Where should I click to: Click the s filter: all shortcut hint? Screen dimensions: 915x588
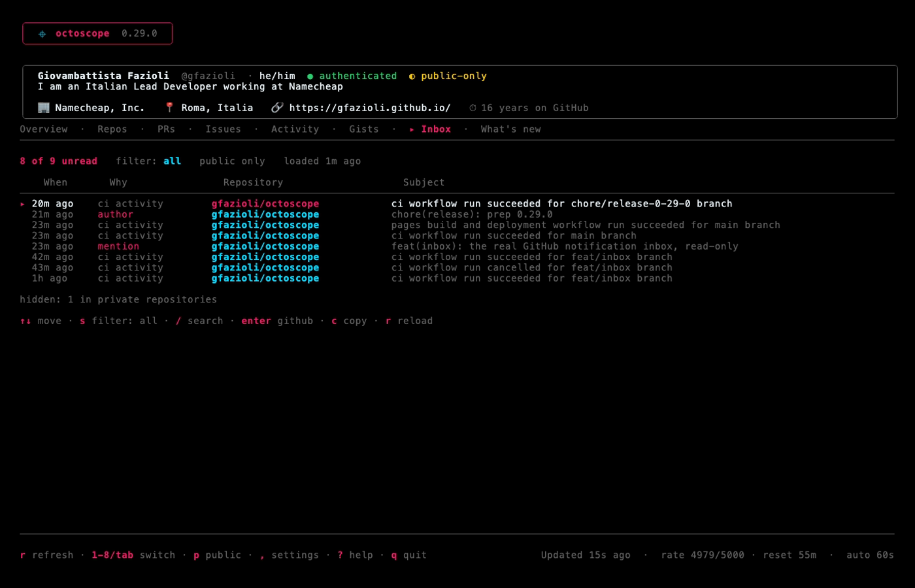118,321
